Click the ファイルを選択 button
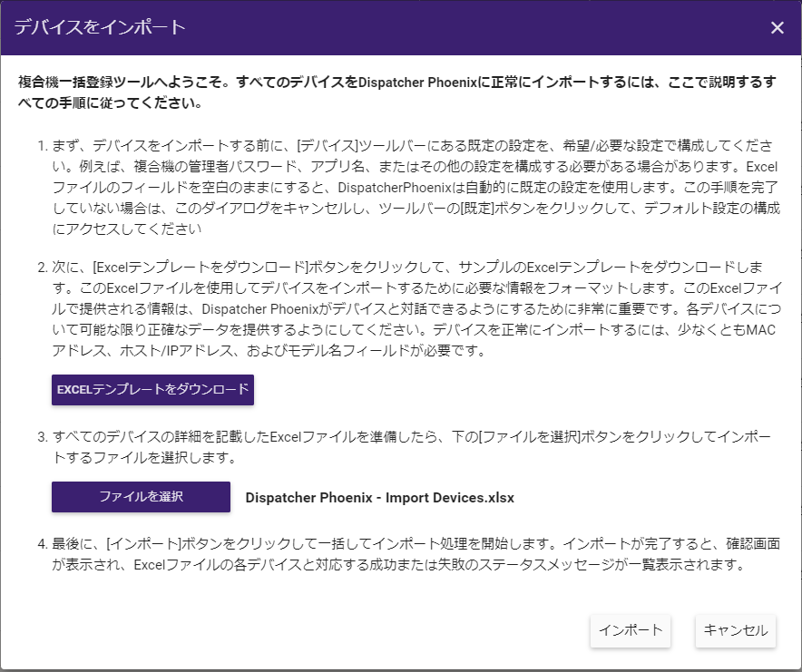 [x=141, y=497]
